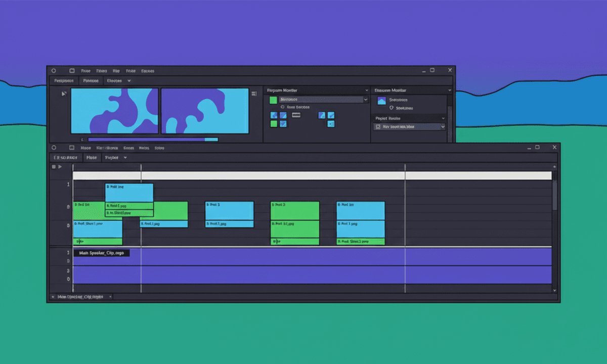The width and height of the screenshot is (607, 364).
Task: Open the source selector combo box in the right panel
Action: click(x=410, y=126)
